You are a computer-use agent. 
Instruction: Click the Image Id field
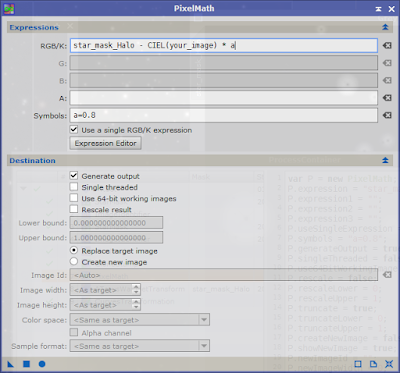[x=224, y=275]
